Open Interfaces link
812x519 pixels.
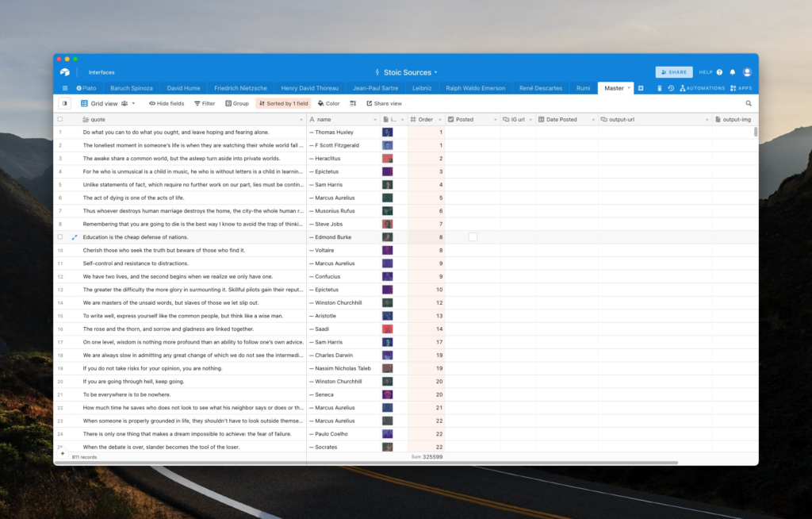click(101, 72)
